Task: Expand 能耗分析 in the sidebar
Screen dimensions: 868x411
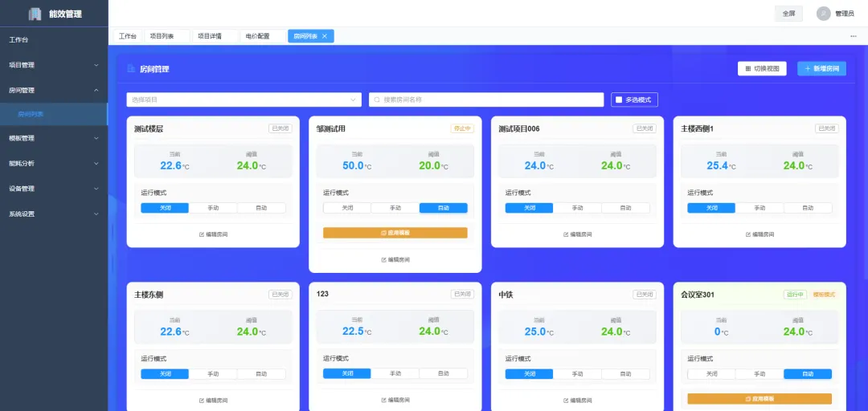Action: [54, 163]
